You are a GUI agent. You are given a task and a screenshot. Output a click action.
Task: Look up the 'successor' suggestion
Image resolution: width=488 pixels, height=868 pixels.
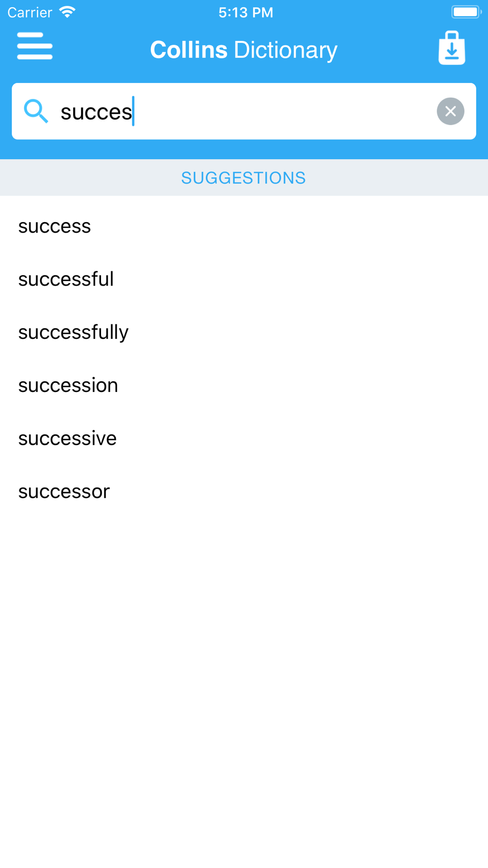(x=244, y=492)
